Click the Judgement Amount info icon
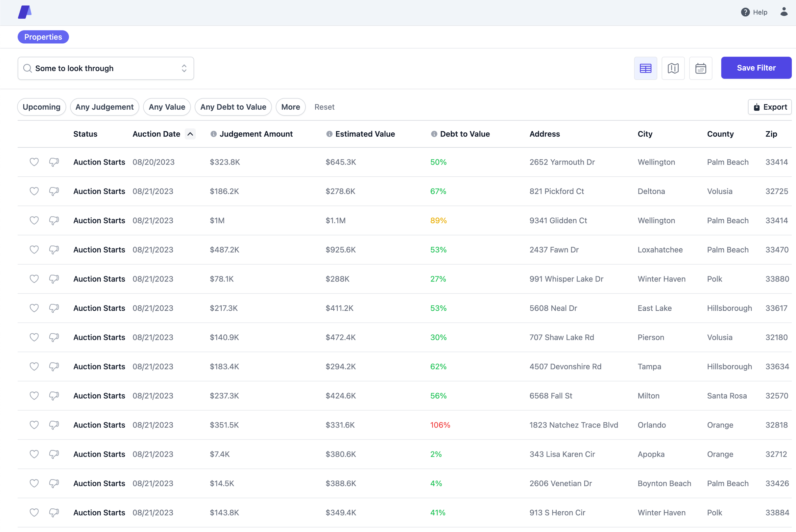 point(213,134)
